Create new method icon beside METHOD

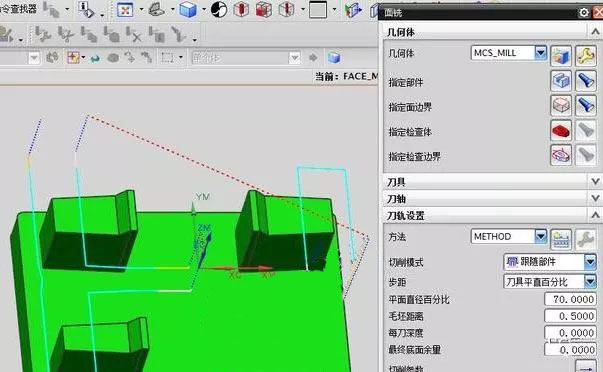click(561, 239)
